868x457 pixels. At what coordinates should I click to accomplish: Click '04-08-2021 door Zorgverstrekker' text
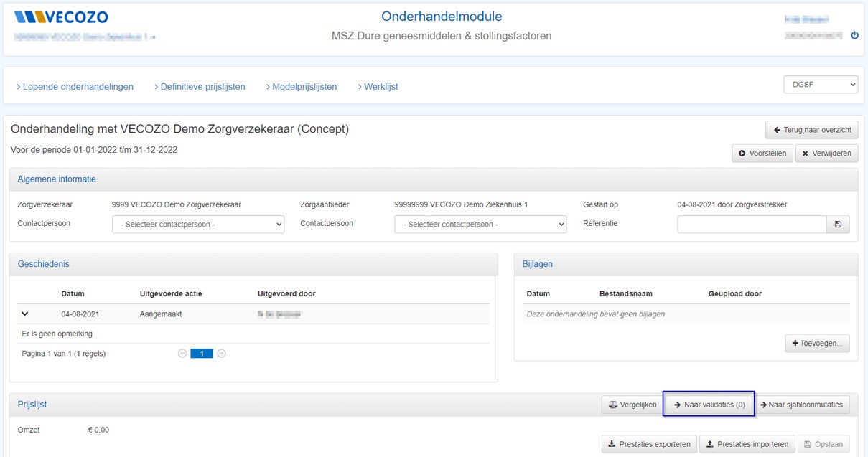click(732, 204)
